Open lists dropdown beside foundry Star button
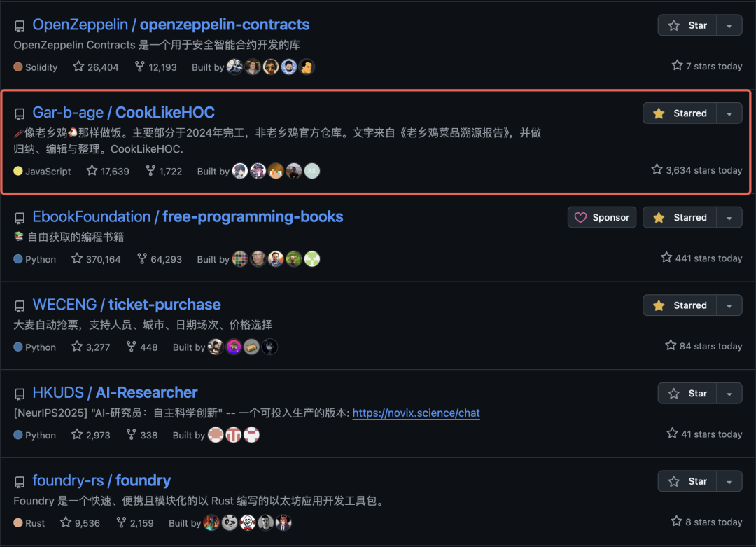 tap(729, 481)
